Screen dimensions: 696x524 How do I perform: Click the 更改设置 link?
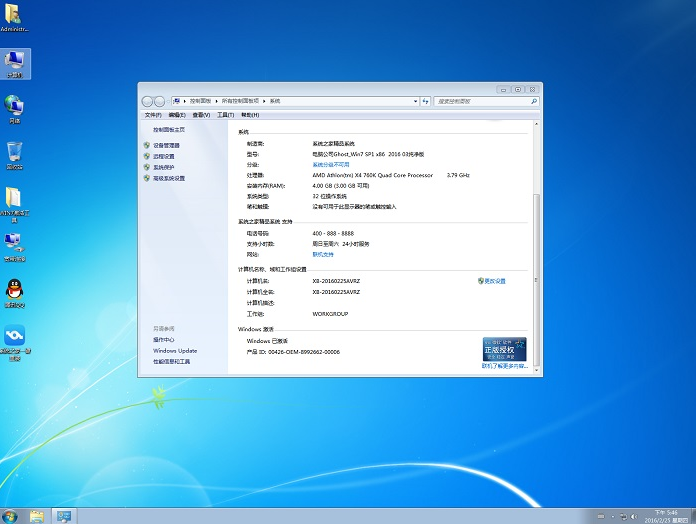pyautogui.click(x=494, y=281)
